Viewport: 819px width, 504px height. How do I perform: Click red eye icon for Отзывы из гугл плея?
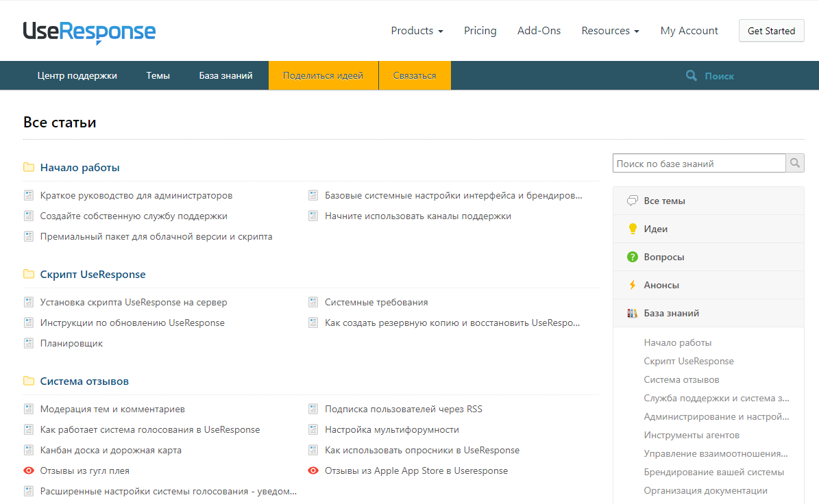[x=29, y=471]
